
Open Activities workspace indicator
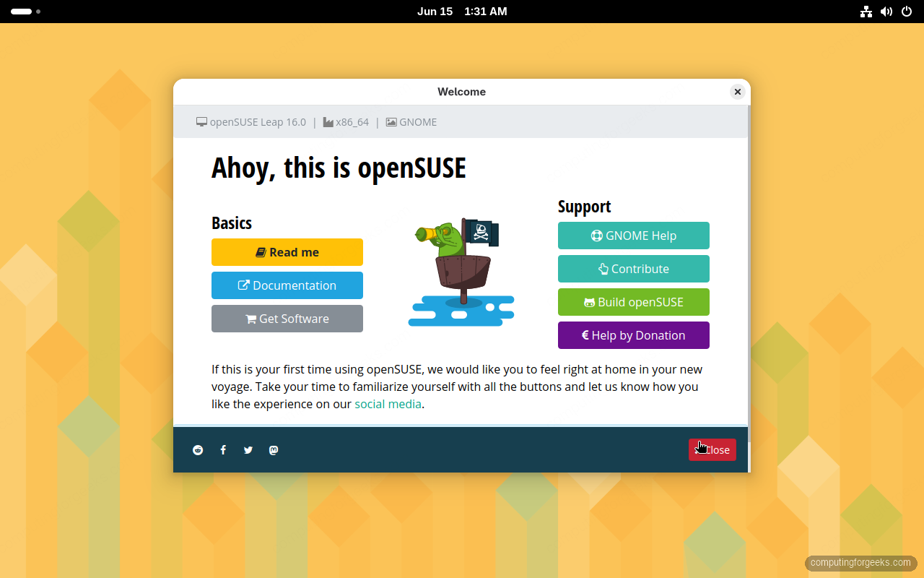click(x=25, y=12)
